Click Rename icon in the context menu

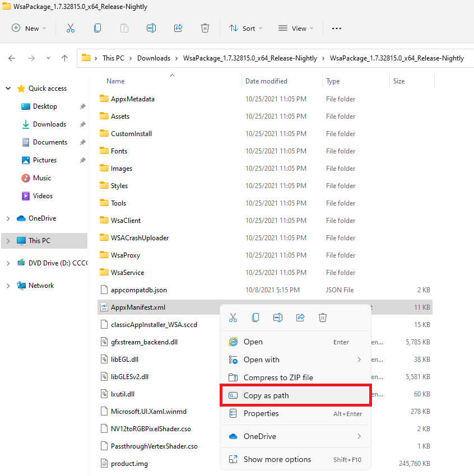278,318
